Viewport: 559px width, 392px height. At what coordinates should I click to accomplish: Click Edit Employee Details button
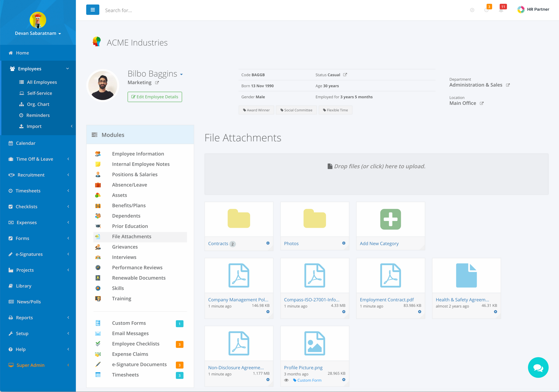(x=155, y=97)
